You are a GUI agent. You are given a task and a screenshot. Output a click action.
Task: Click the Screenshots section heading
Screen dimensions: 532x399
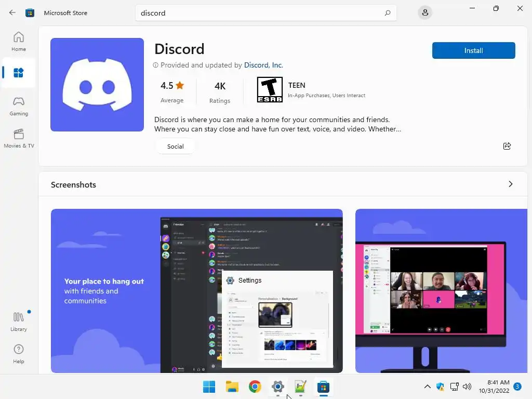pos(73,184)
